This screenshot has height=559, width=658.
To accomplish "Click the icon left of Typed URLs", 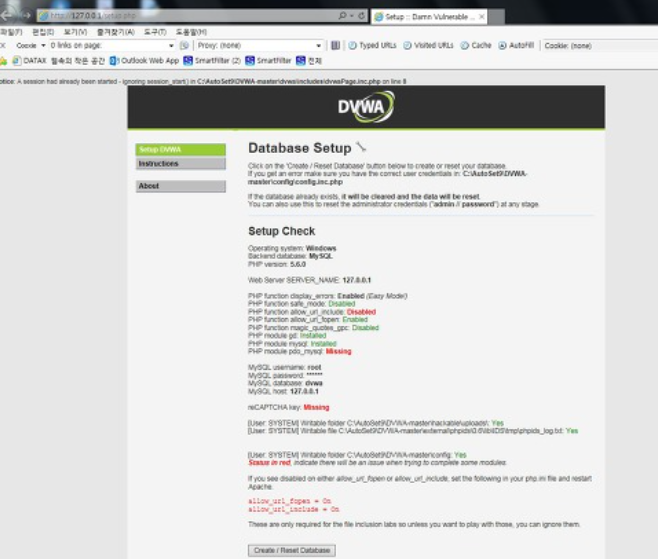I will tap(335, 45).
